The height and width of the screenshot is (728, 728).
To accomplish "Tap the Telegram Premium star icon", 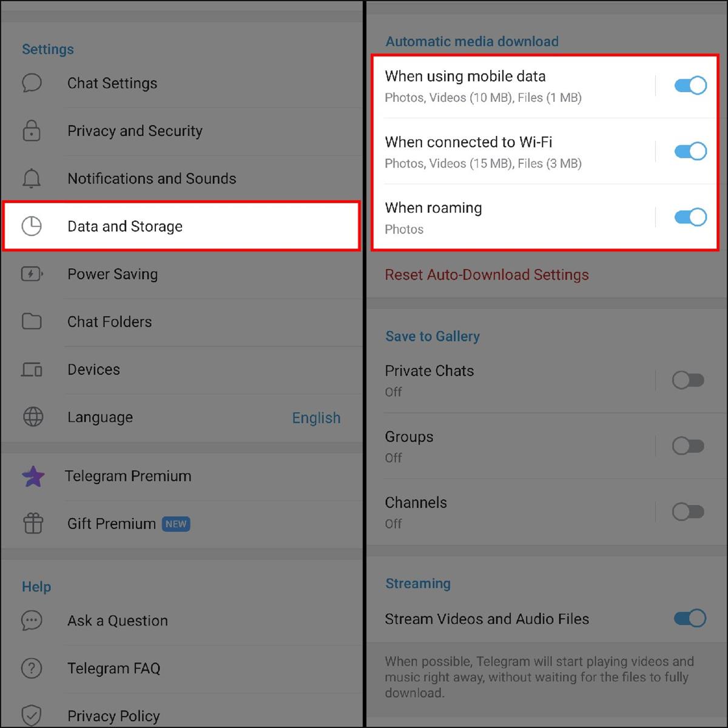I will 33,476.
